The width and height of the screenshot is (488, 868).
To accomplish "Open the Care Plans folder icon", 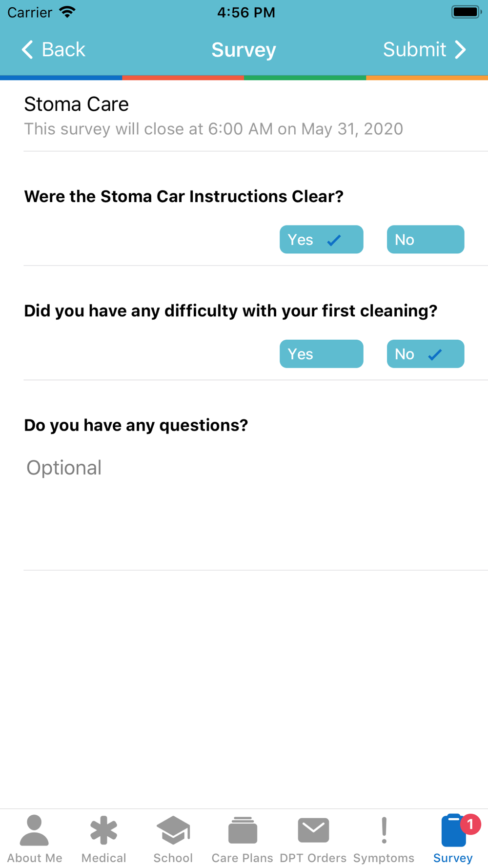I will click(x=243, y=830).
